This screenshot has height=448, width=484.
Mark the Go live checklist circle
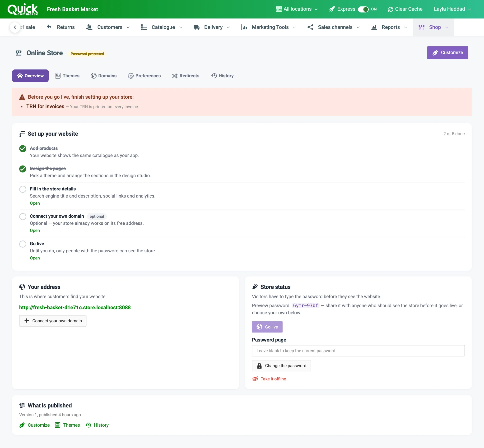23,244
